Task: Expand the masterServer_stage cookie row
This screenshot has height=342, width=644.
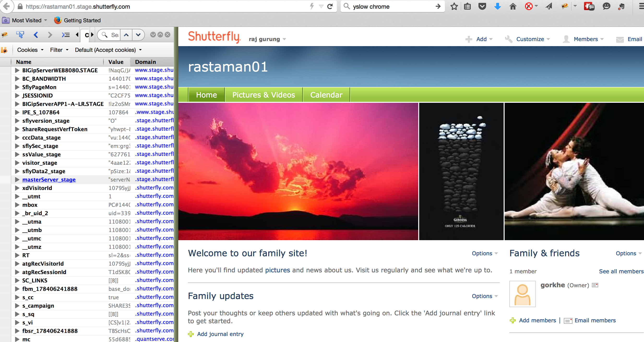Action: [17, 179]
